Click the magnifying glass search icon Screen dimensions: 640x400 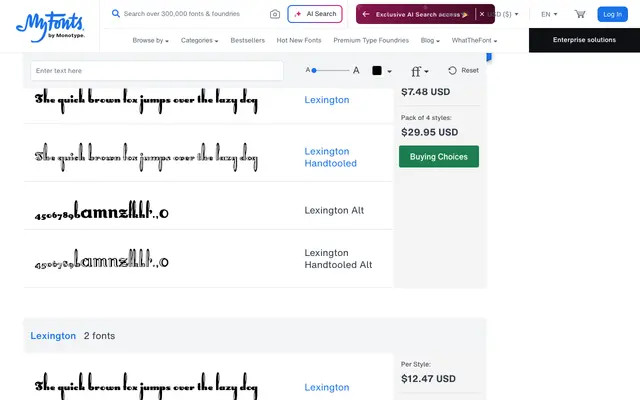[x=116, y=13]
